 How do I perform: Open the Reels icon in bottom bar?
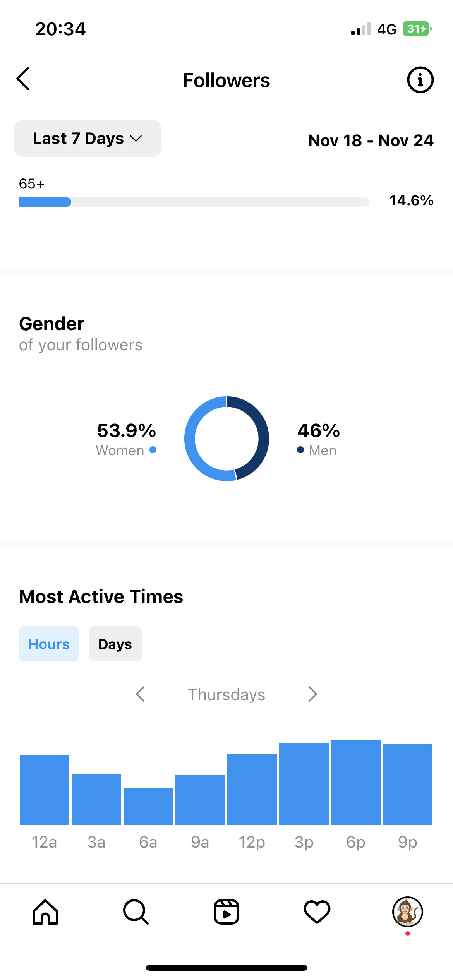coord(226,912)
